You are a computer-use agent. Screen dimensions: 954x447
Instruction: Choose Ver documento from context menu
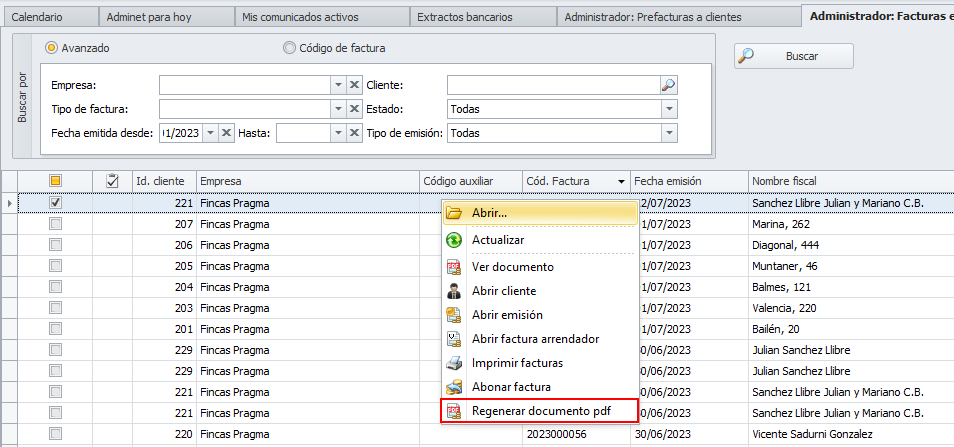540,267
